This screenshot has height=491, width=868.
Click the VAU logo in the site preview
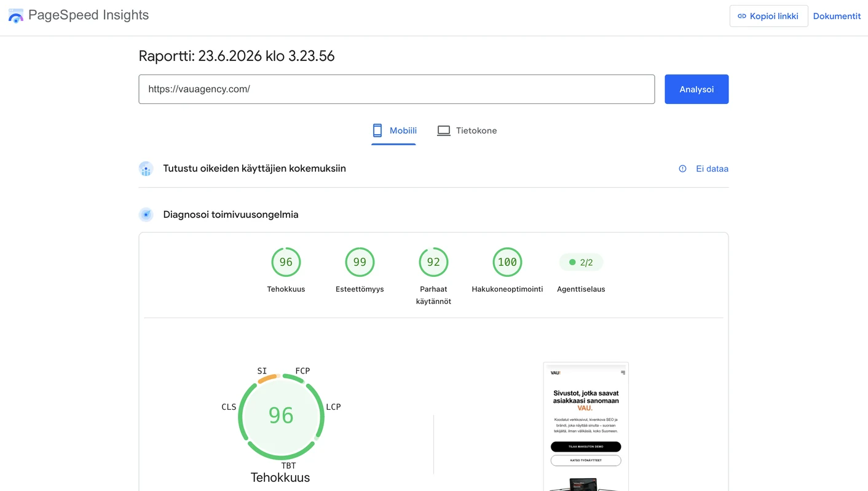[555, 373]
